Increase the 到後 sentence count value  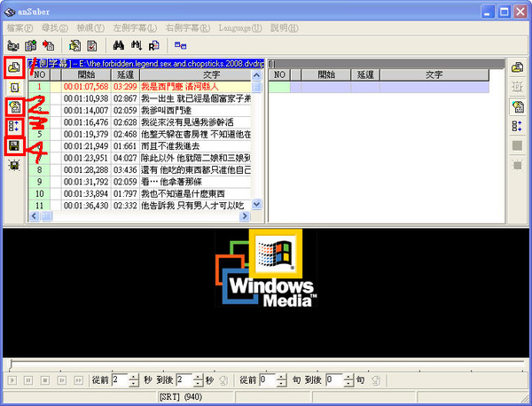pyautogui.click(x=348, y=377)
